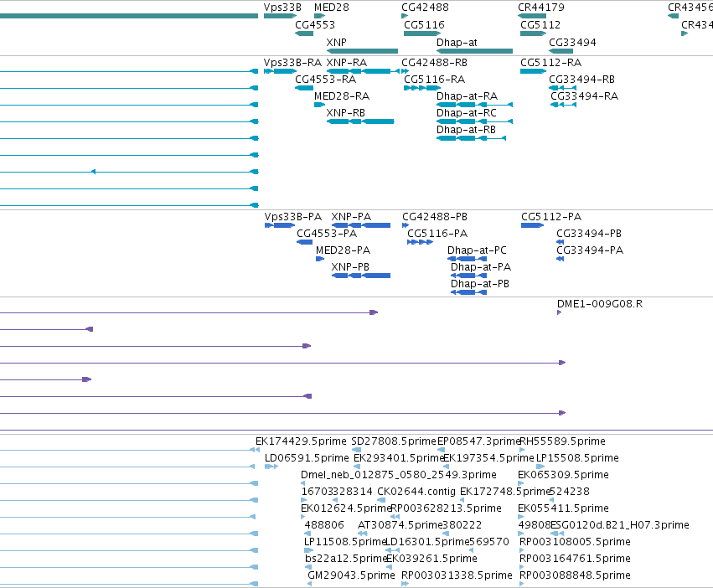Select the 569570 feature label
The width and height of the screenshot is (713, 588).
click(489, 542)
